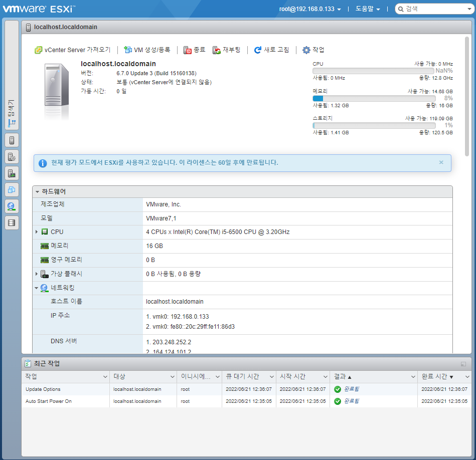Open the root@192.168.0.133 user dropdown
This screenshot has width=476, height=460.
310,9
